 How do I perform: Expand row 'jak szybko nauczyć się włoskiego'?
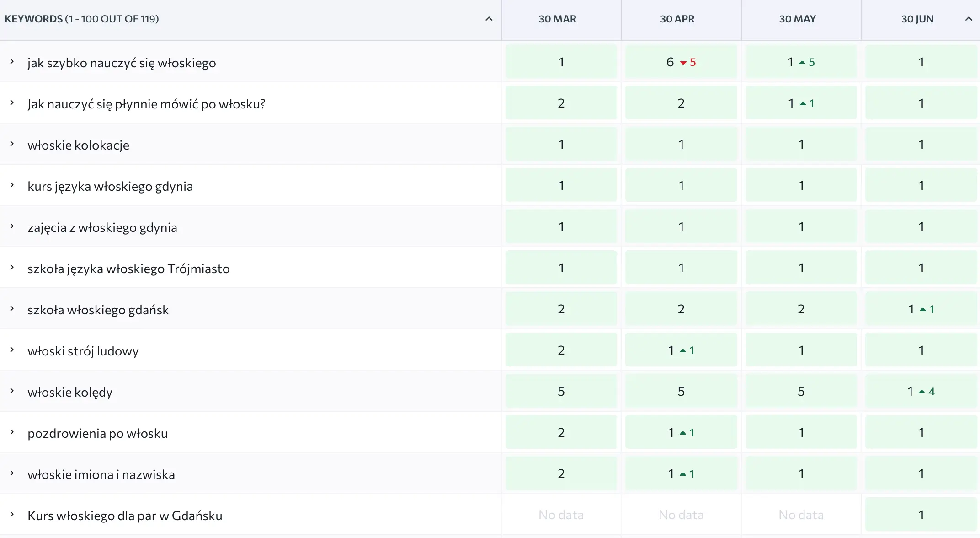12,61
